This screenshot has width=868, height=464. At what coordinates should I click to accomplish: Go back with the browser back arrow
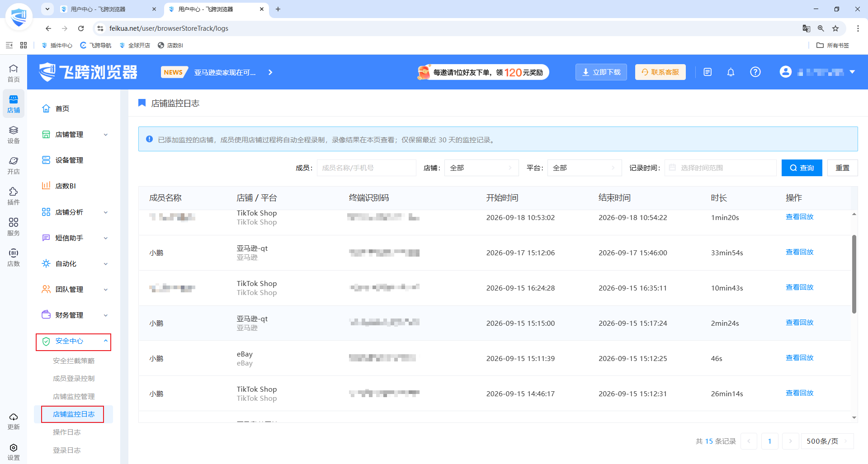[48, 28]
